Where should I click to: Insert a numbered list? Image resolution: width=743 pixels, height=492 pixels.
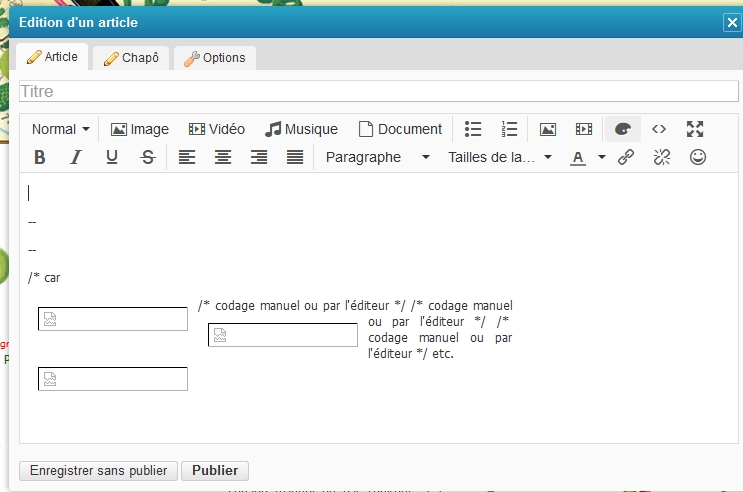pyautogui.click(x=510, y=129)
